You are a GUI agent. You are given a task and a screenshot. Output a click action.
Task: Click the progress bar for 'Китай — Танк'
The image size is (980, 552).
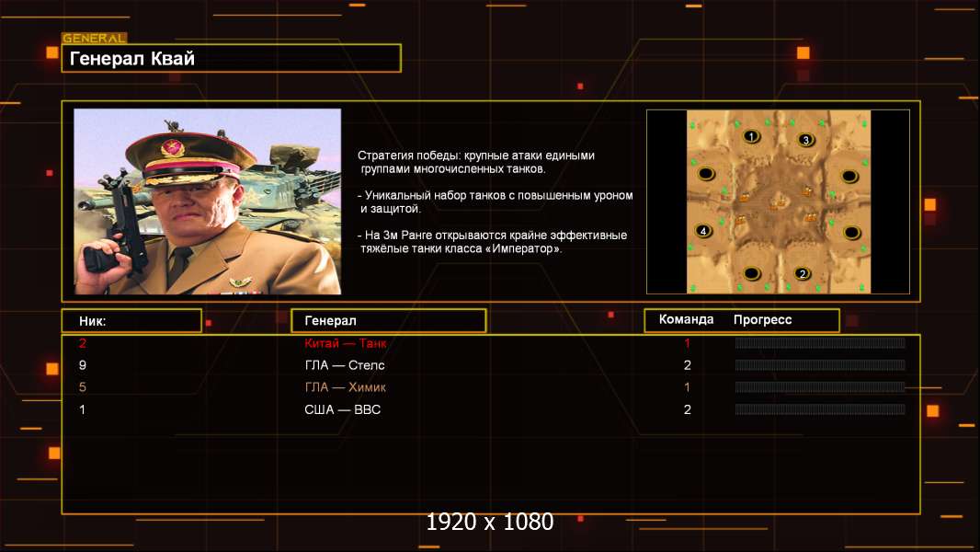click(x=819, y=343)
